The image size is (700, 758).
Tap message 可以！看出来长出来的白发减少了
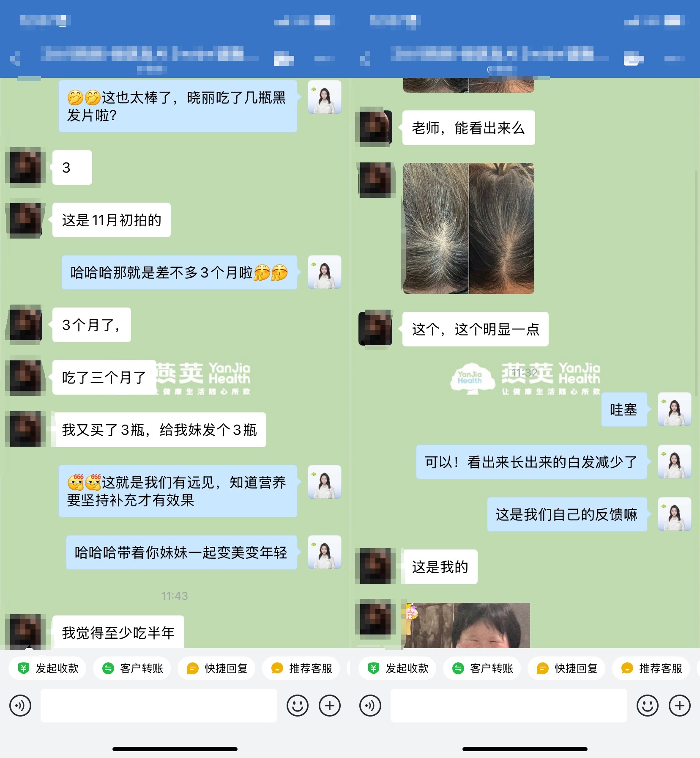point(532,462)
